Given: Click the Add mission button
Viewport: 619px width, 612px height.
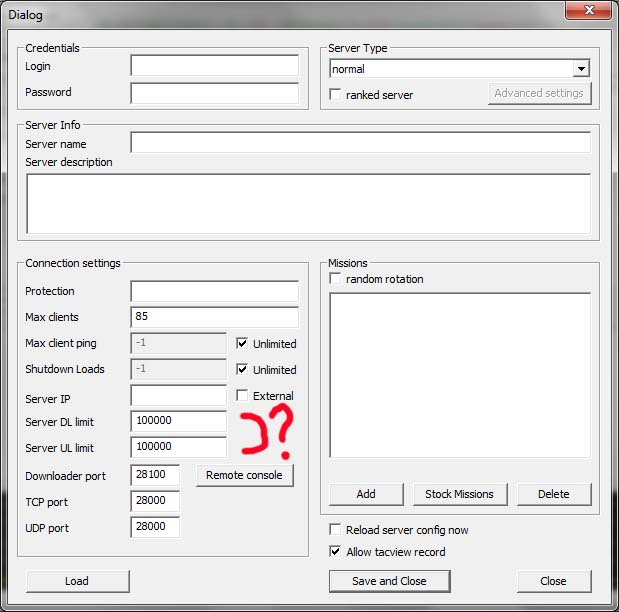Looking at the screenshot, I should tap(366, 494).
